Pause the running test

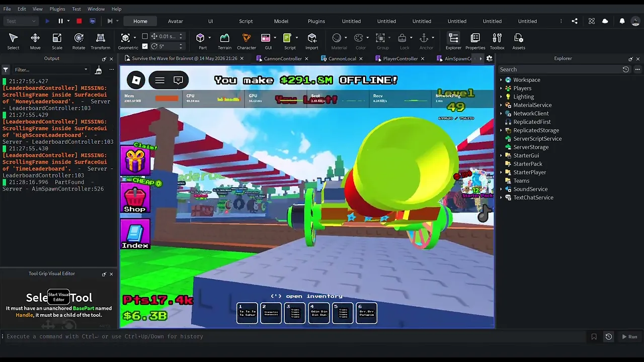point(60,21)
